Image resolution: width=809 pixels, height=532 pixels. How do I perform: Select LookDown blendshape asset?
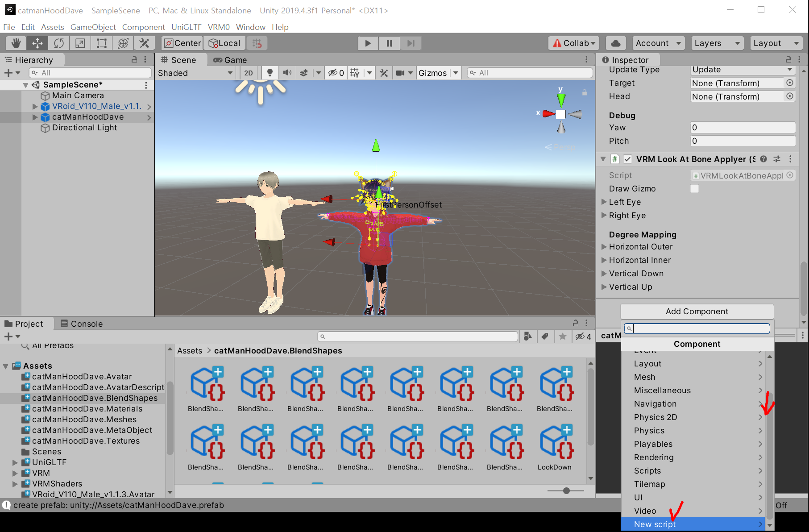pos(554,447)
